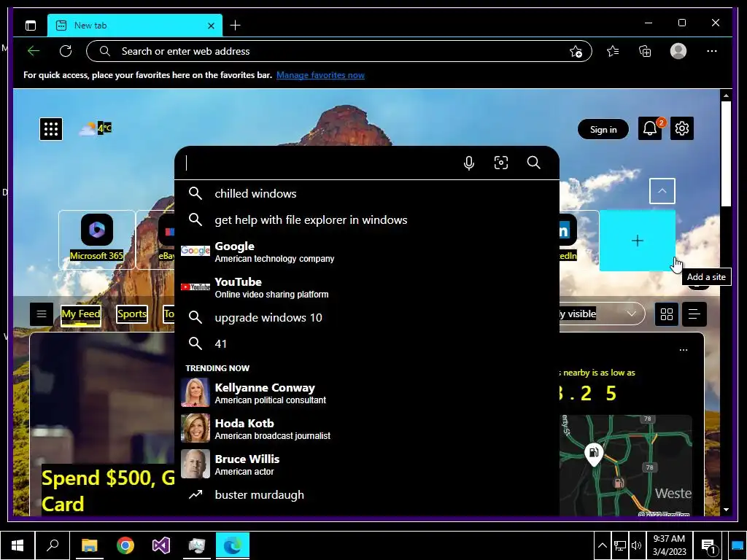Open volume speaker tray icon
This screenshot has height=560, width=747.
[636, 545]
